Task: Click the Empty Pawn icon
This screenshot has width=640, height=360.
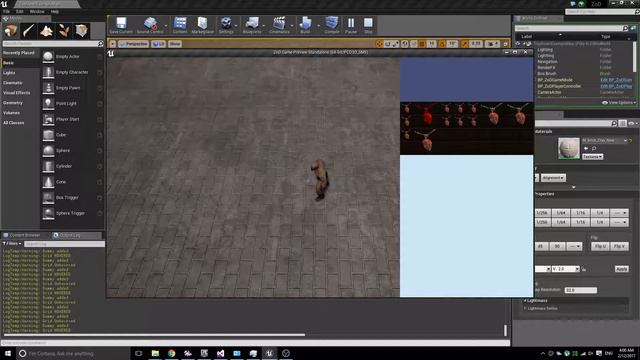Action: click(x=48, y=88)
